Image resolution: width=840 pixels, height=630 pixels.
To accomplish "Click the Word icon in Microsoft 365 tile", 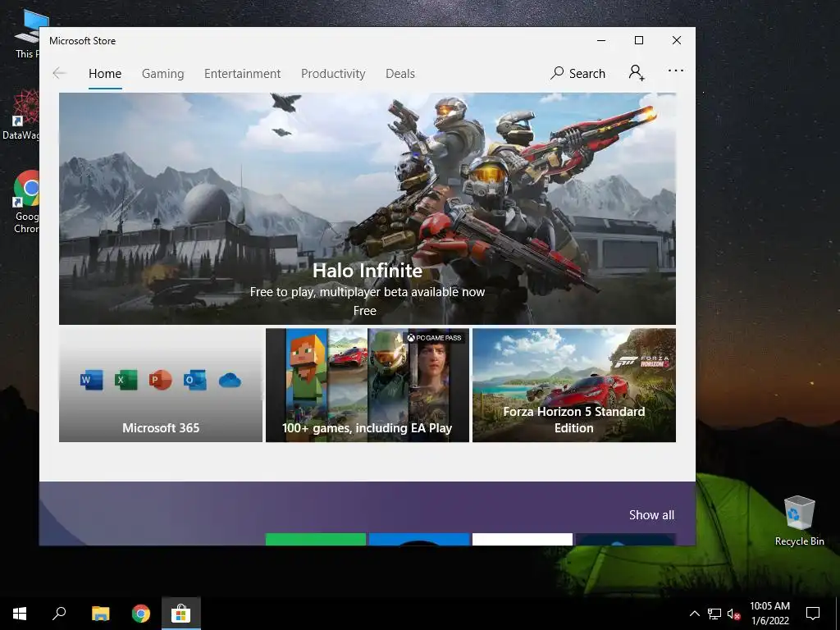I will (x=92, y=381).
